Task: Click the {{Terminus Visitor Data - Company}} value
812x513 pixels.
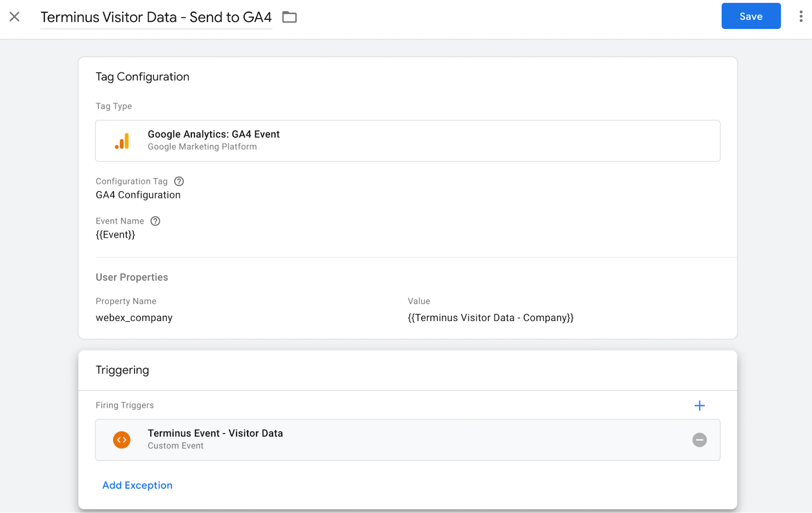Action: tap(491, 318)
